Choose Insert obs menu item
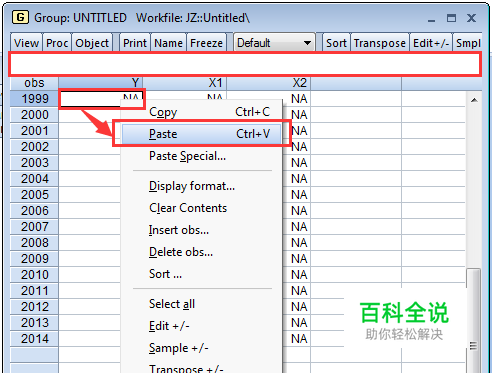Screen dimensions: 492x373 tap(202, 230)
